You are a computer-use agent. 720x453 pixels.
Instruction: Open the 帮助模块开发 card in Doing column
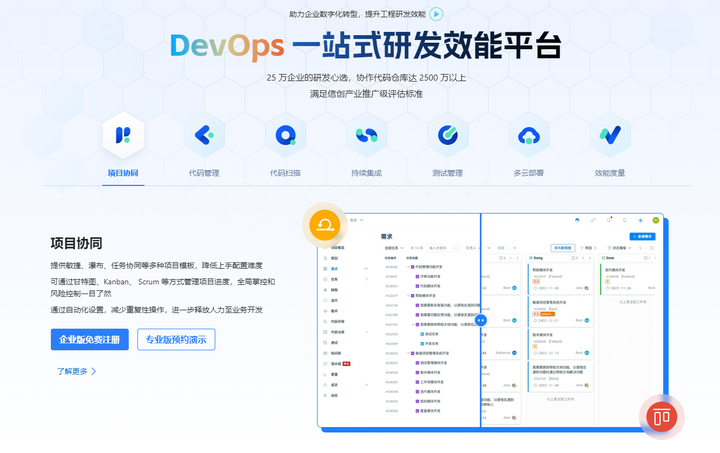pyautogui.click(x=561, y=279)
